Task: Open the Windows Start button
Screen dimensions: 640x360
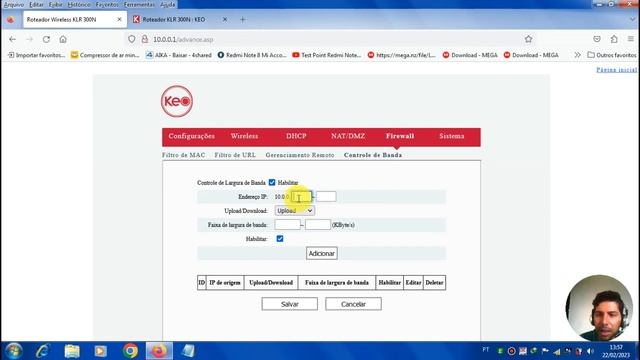Action: pyautogui.click(x=13, y=351)
